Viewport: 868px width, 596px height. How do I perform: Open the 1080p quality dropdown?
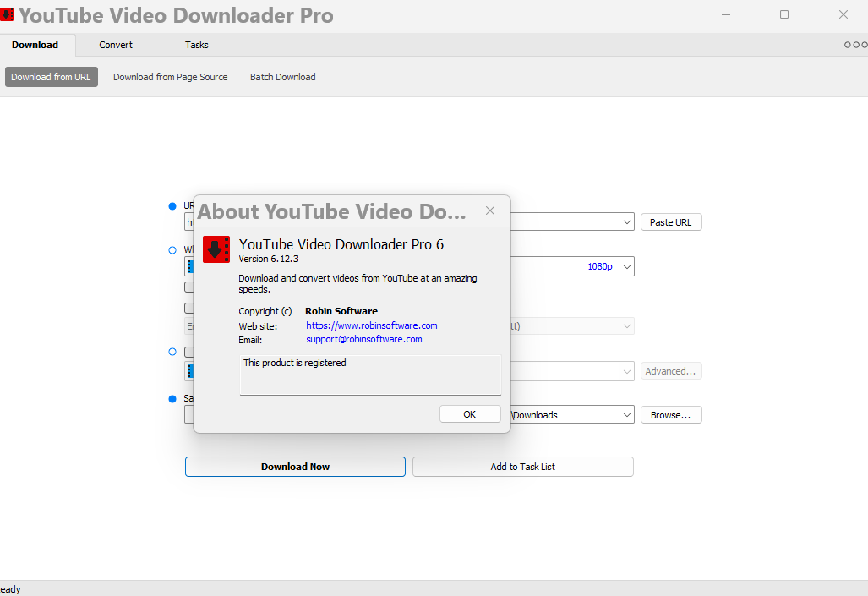pyautogui.click(x=626, y=266)
